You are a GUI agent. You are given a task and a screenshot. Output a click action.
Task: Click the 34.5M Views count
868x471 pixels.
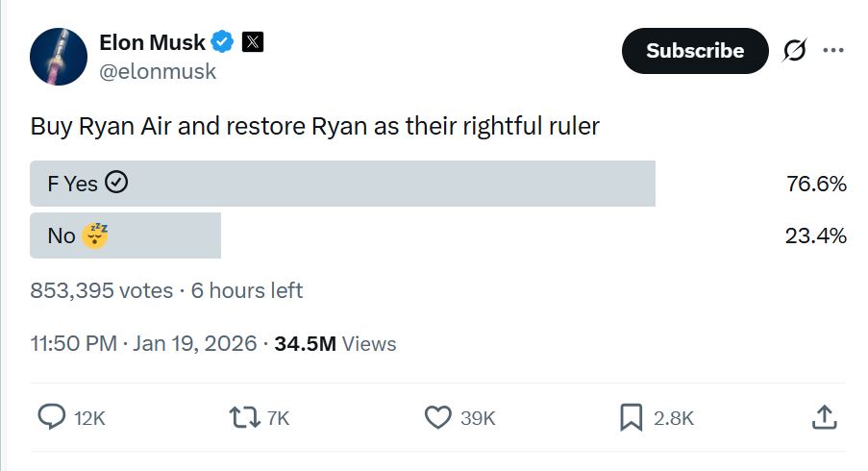(335, 343)
